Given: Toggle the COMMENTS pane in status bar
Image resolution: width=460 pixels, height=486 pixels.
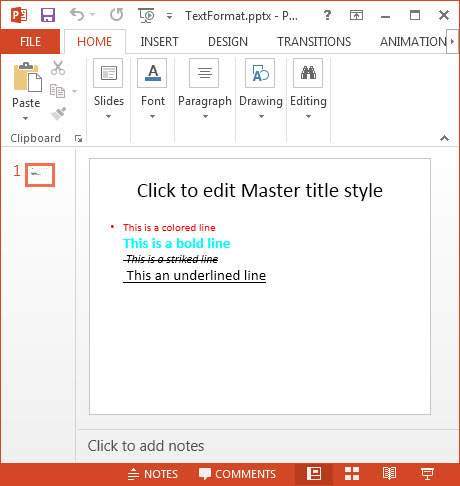Looking at the screenshot, I should pos(237,474).
